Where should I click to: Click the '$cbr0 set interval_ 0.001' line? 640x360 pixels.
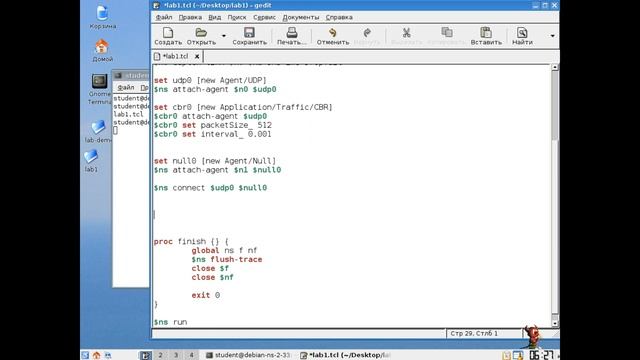click(x=213, y=134)
